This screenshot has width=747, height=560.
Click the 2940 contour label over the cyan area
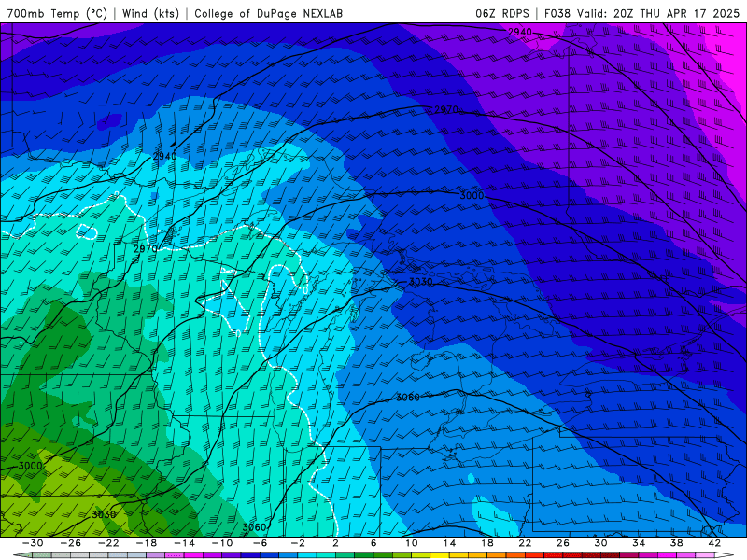pos(165,156)
